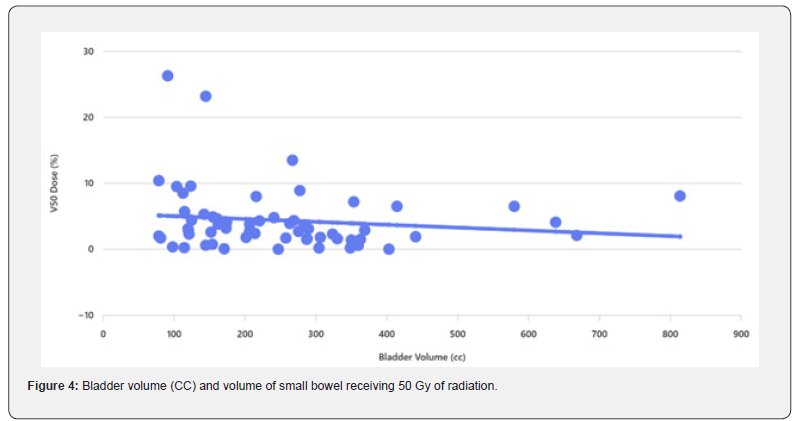Click the "Bladder Volume (cc)" axis title
This screenshot has height=421, width=802.
pos(422,357)
